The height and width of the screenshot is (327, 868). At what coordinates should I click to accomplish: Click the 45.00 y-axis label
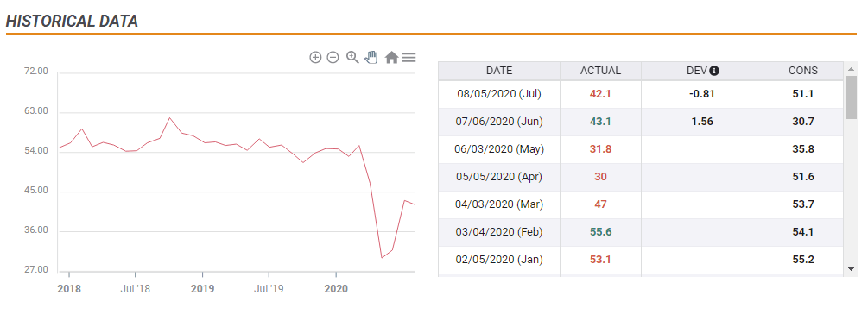(35, 191)
